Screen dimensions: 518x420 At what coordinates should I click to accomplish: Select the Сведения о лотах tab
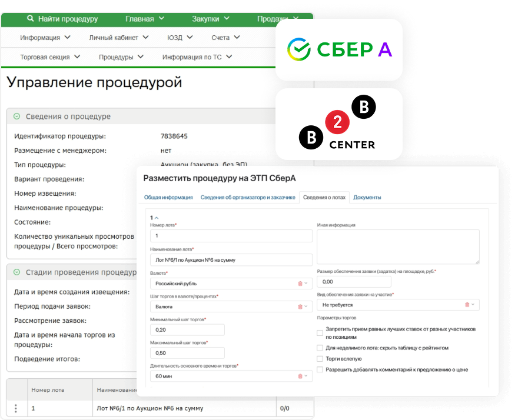(x=324, y=197)
